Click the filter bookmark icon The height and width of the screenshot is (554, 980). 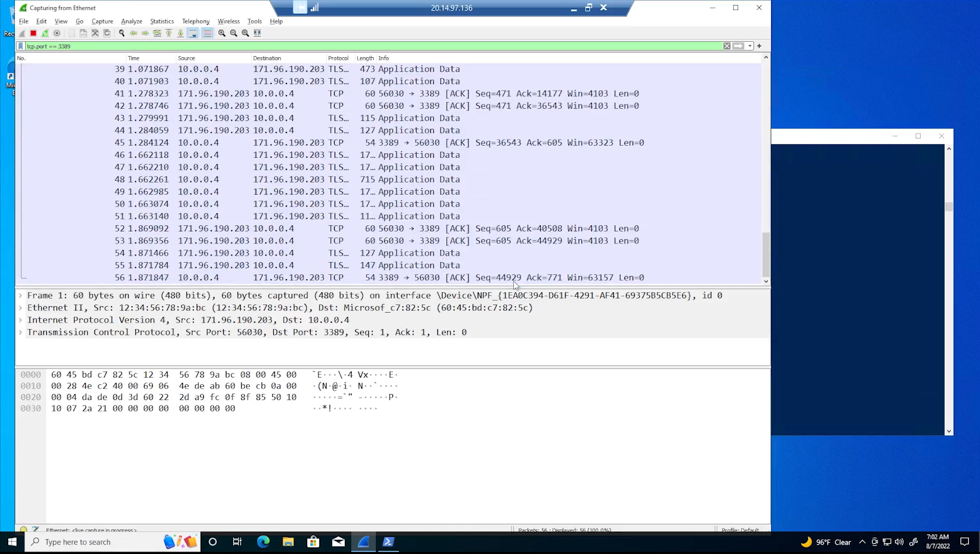coord(20,46)
